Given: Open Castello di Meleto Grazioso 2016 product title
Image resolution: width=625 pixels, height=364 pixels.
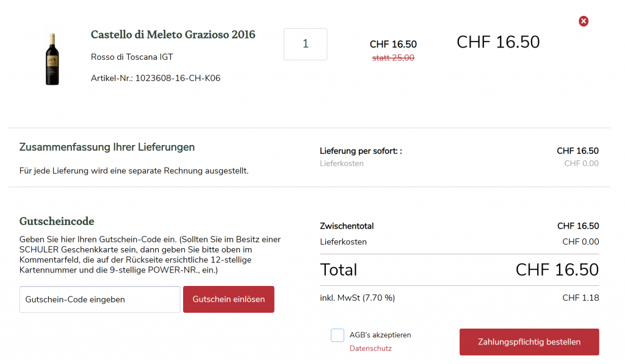Looking at the screenshot, I should 173,35.
